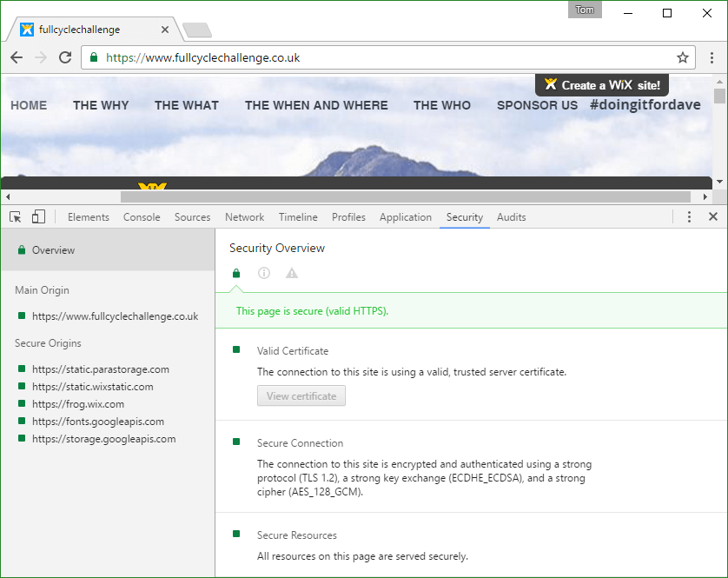Viewport: 728px width, 578px height.
Task: Toggle the device toolbar mode
Action: click(x=36, y=216)
